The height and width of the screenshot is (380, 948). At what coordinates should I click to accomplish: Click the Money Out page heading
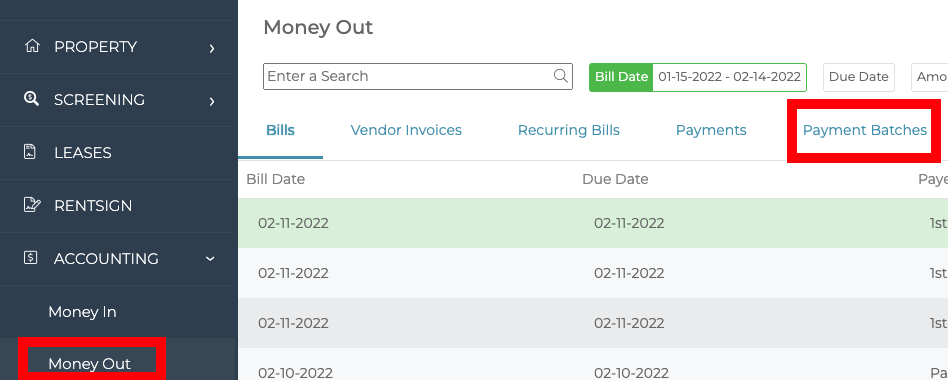(x=318, y=27)
